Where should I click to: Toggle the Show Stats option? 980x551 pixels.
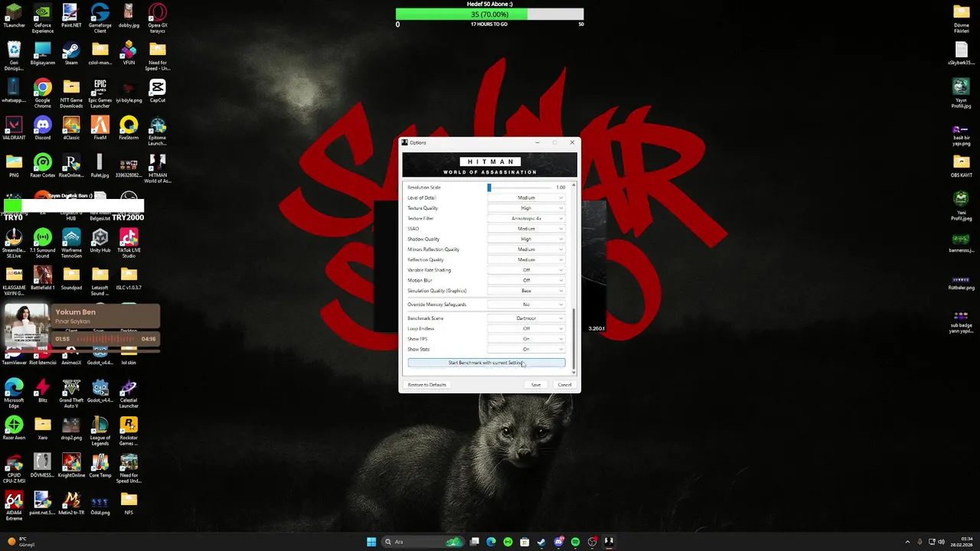(526, 349)
